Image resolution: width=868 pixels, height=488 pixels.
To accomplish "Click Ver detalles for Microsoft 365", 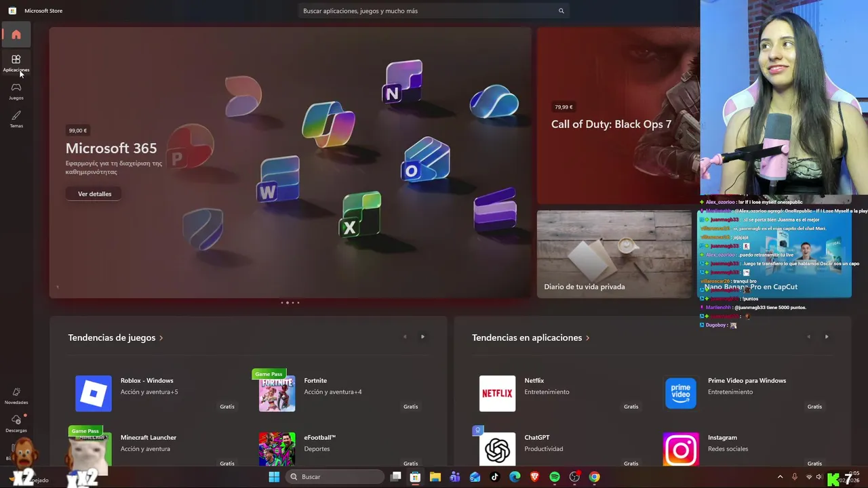I will [94, 194].
